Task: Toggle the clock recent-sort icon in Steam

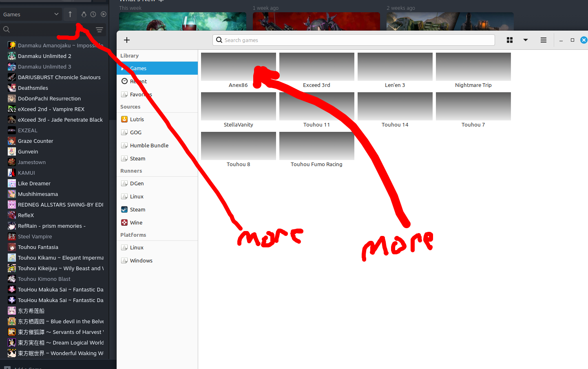Action: point(93,14)
